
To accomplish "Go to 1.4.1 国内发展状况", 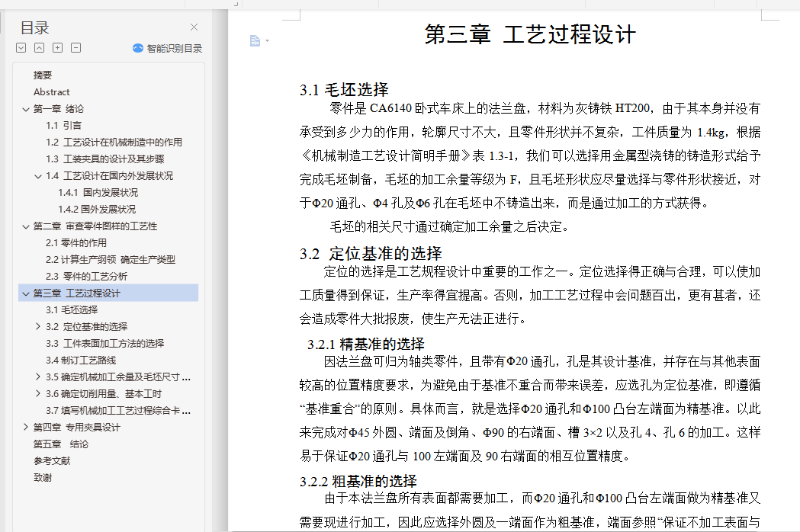I will (98, 194).
